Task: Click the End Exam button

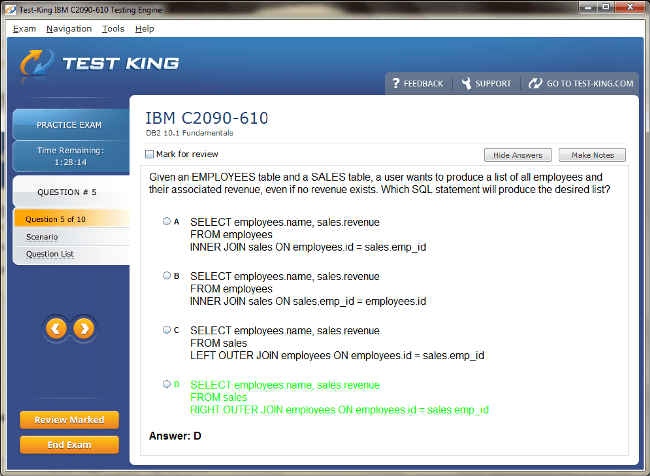Action: [x=69, y=444]
